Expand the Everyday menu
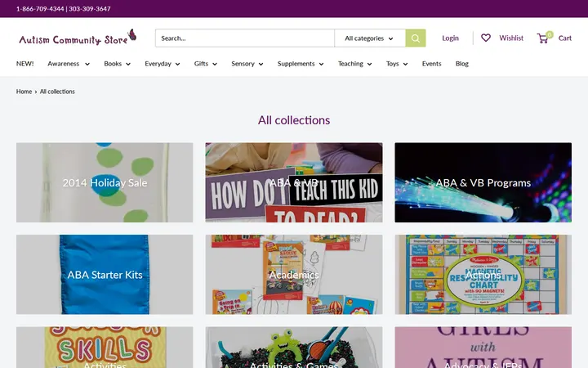The height and width of the screenshot is (368, 588). (x=163, y=64)
